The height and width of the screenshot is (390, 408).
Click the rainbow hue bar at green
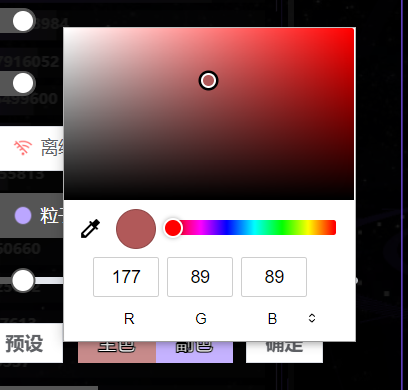[x=283, y=228]
